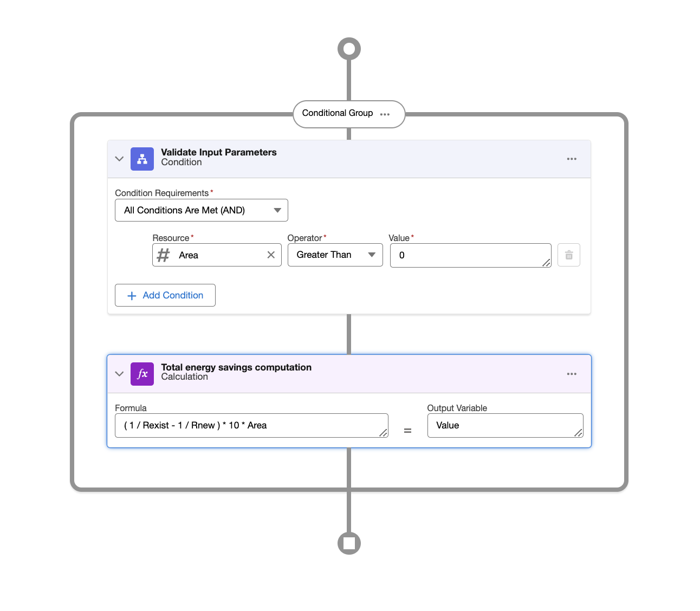This screenshot has width=700, height=611.
Task: Open the three-dot menu on Validate Input Parameters
Action: click(572, 159)
